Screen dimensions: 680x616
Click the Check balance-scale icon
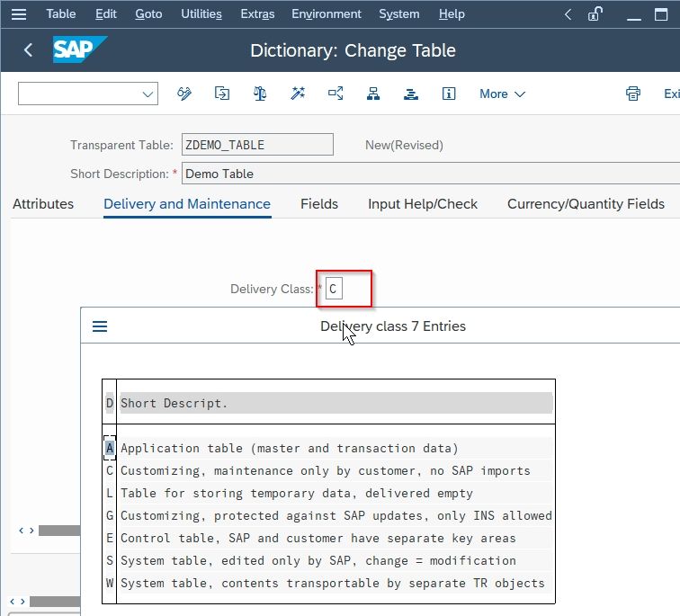260,94
